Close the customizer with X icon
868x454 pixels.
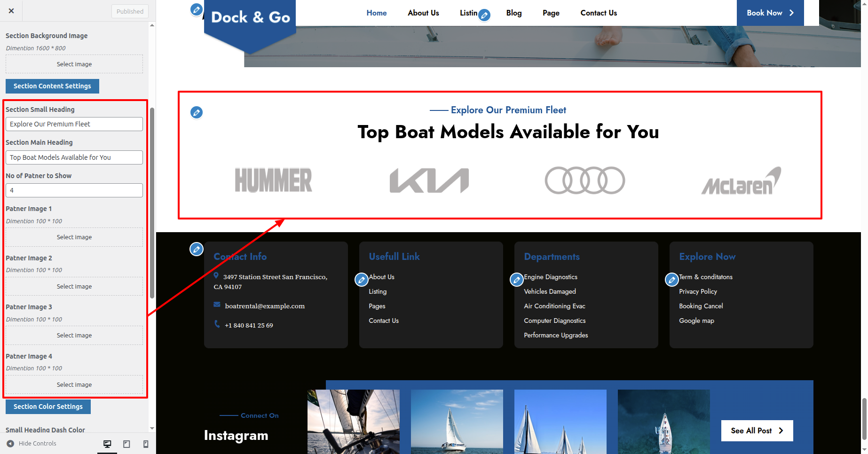11,11
